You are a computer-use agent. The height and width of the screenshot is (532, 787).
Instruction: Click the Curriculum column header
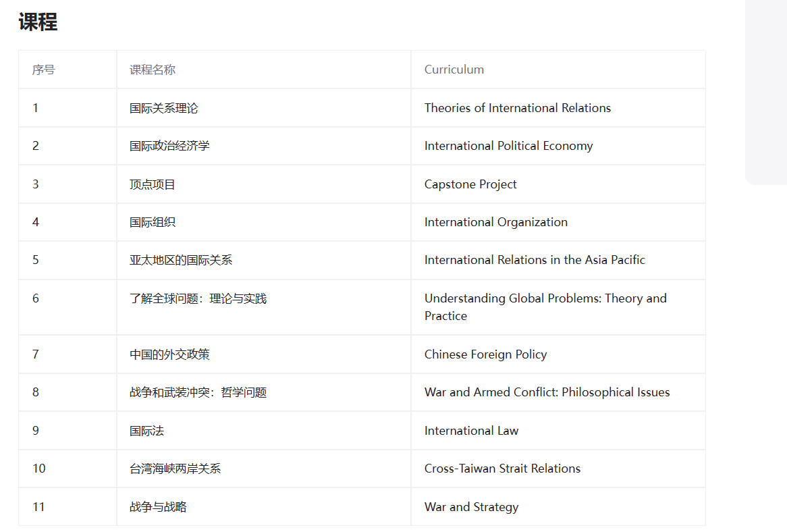coord(454,70)
